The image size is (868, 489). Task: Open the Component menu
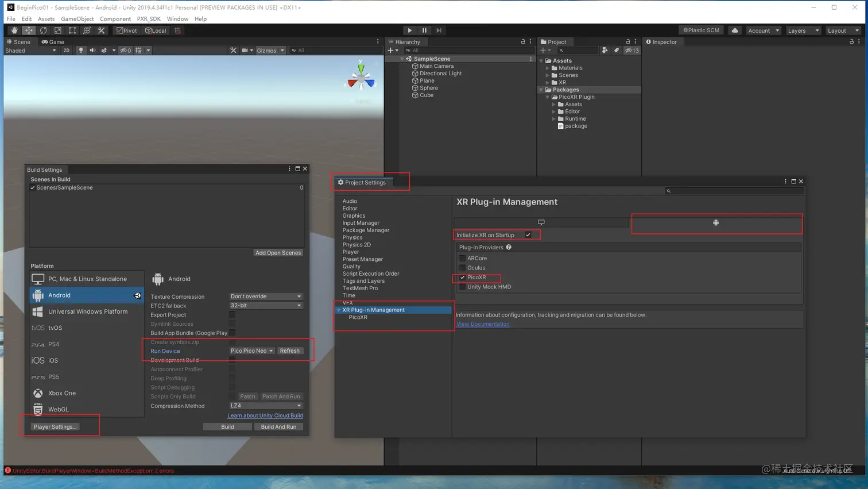115,19
